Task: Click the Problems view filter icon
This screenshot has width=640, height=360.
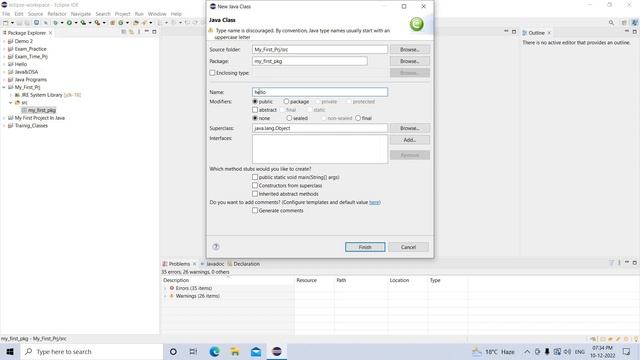Action: [x=611, y=263]
